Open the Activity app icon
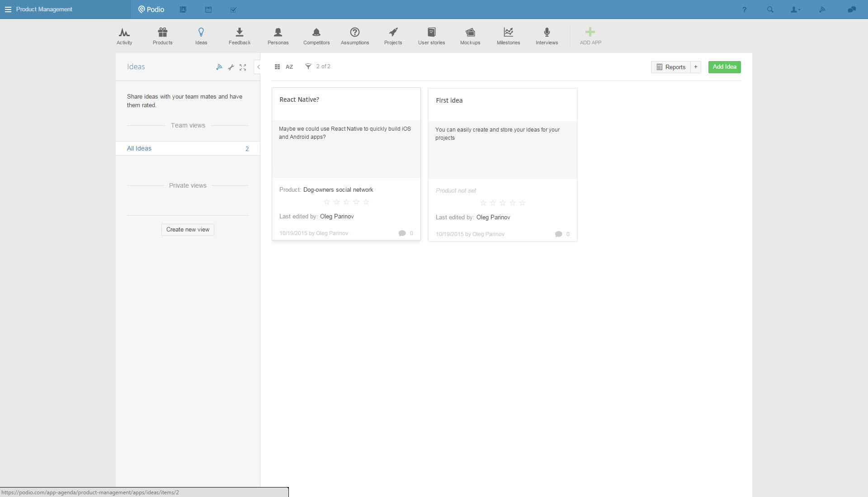This screenshot has height=497, width=868. 124,33
